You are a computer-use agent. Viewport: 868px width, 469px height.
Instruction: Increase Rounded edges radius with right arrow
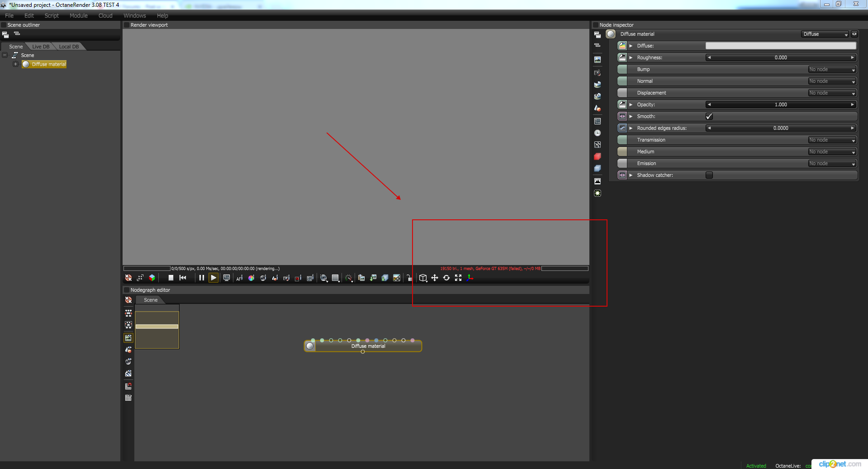coord(852,128)
